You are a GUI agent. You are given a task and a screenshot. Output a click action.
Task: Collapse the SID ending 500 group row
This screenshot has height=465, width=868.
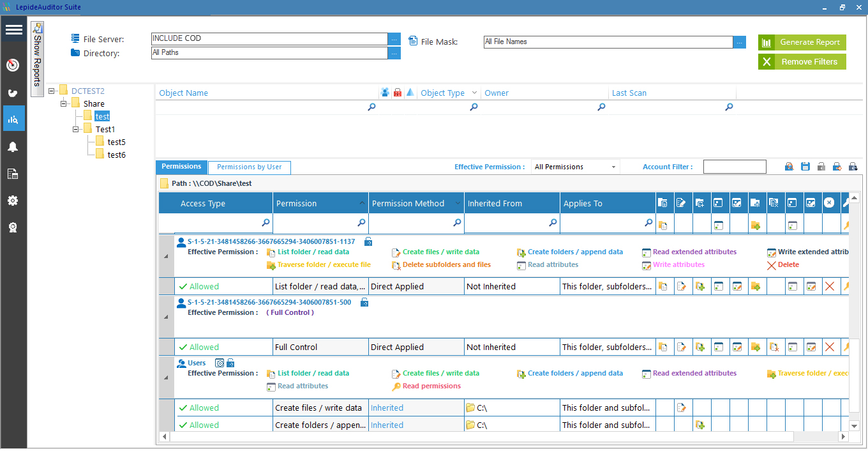point(166,316)
